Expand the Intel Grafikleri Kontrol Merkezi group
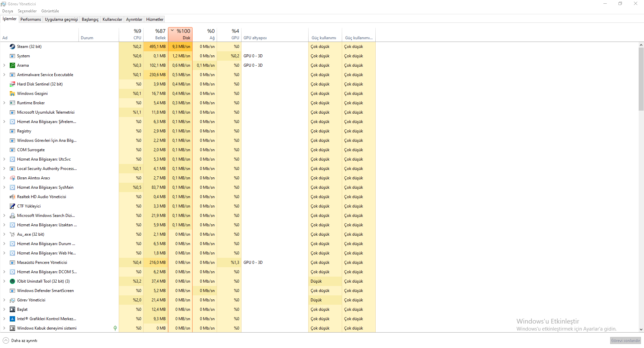This screenshot has height=348, width=644. tap(4, 319)
